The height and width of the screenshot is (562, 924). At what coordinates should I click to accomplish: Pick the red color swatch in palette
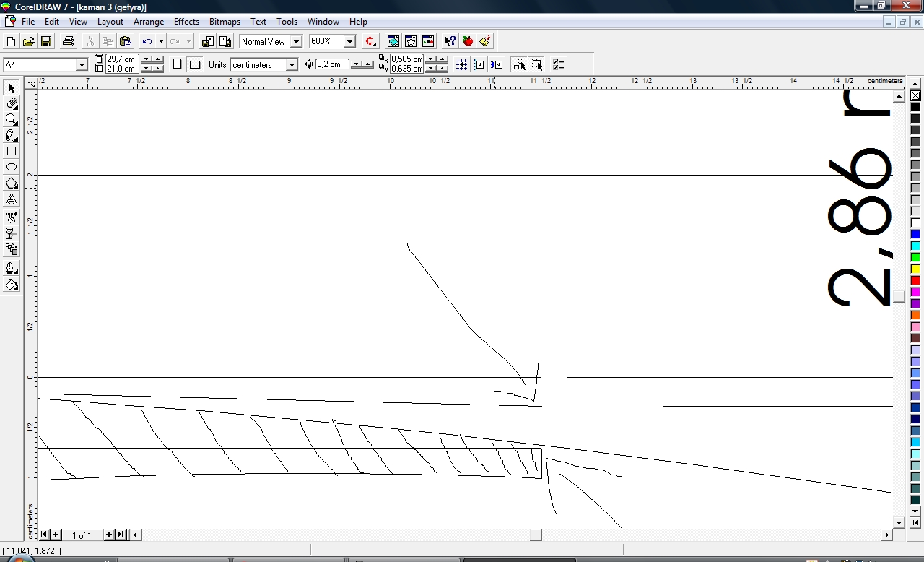[x=915, y=280]
